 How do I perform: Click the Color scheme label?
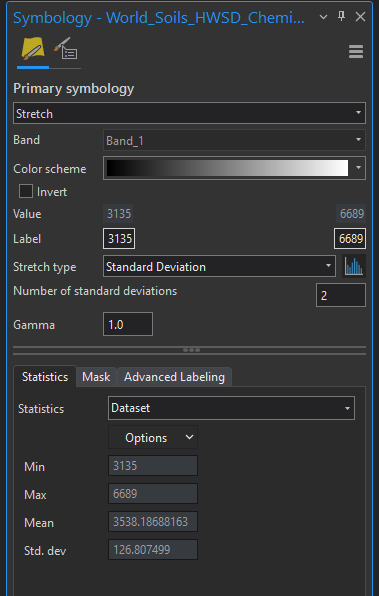50,169
